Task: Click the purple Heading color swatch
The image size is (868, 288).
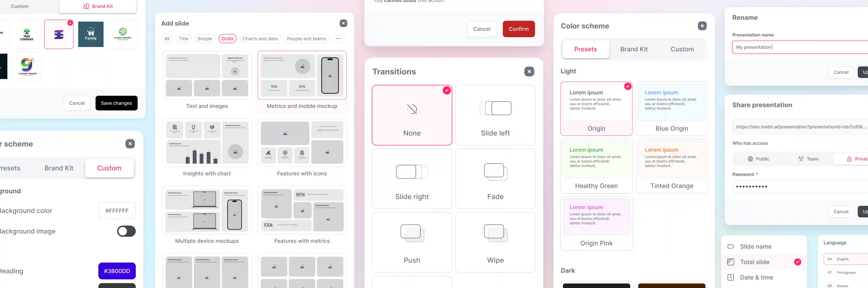Action: 117,271
